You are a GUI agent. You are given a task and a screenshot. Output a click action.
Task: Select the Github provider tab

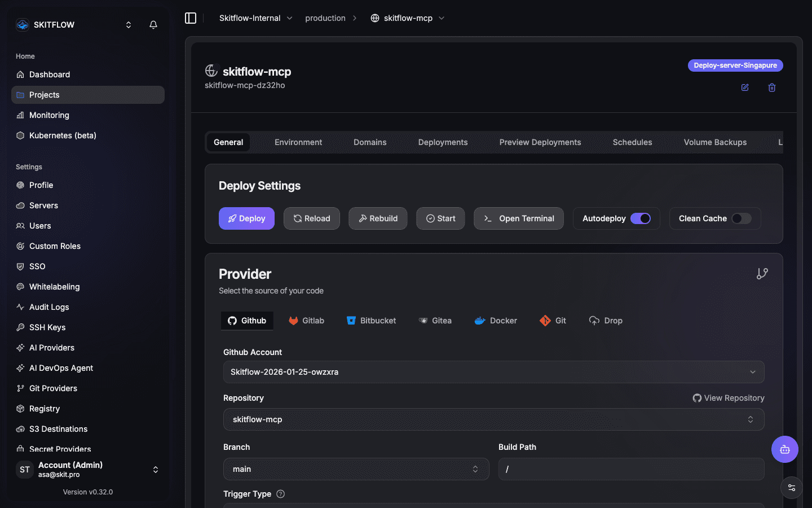tap(247, 321)
